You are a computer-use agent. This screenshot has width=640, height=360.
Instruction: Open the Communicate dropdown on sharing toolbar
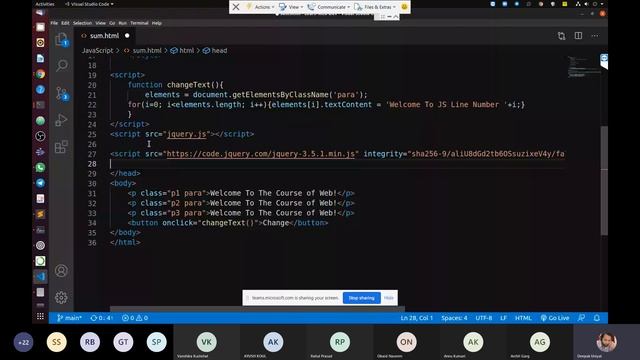pyautogui.click(x=328, y=7)
